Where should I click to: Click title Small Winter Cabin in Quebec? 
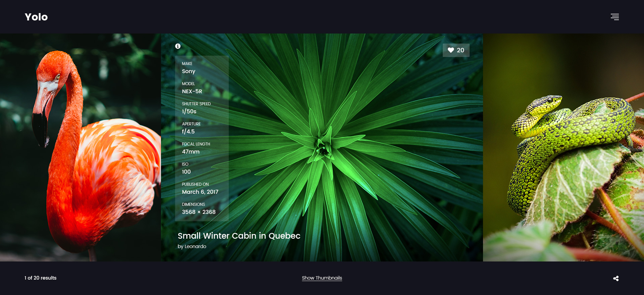click(239, 236)
